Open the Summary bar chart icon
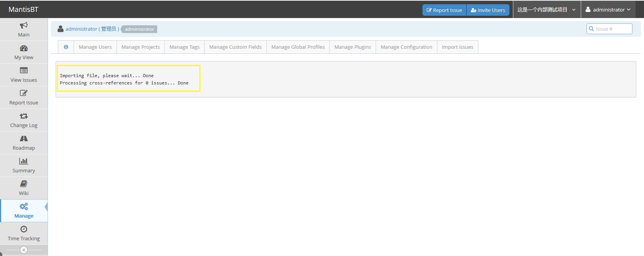Screen dimensions: 644x256 pos(24,161)
